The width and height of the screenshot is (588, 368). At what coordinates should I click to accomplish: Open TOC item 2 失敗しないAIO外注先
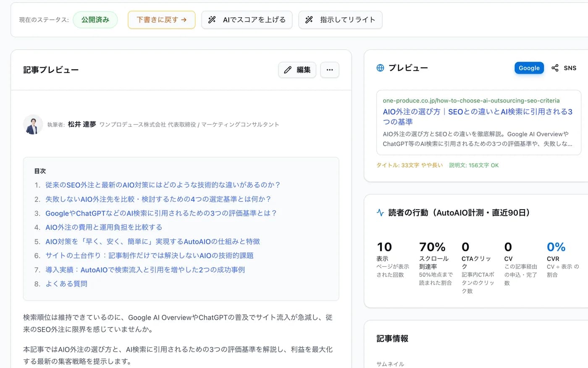(158, 199)
